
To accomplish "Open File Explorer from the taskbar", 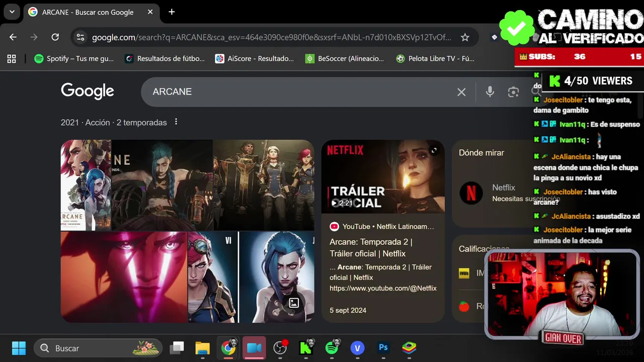I will click(202, 348).
